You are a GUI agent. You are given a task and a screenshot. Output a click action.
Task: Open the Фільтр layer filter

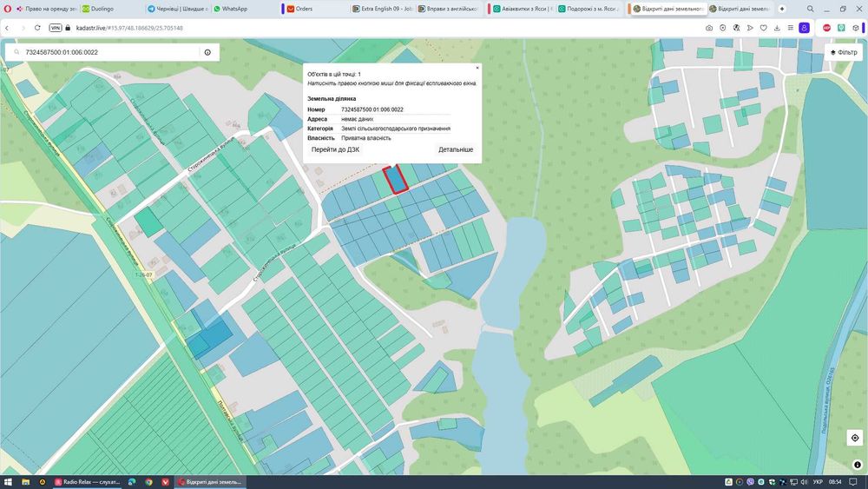844,52
